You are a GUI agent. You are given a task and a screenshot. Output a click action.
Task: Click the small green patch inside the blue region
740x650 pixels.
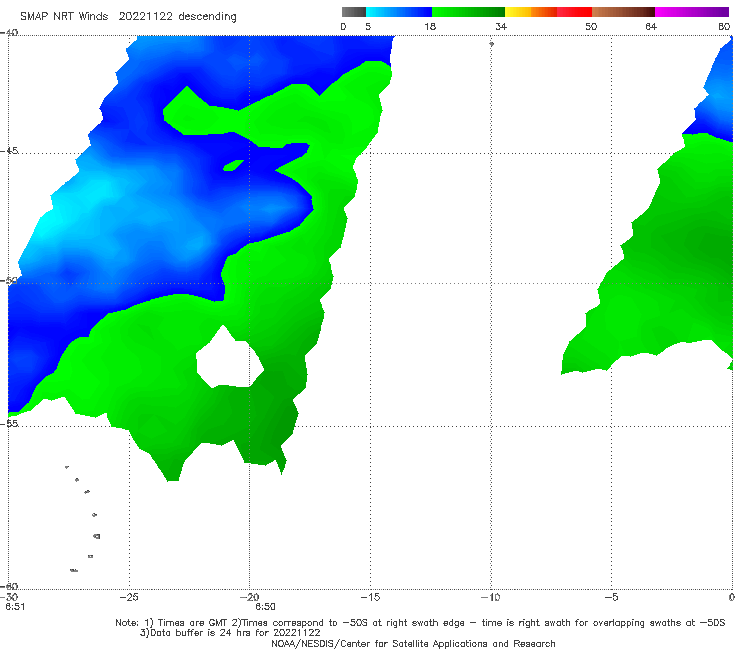click(233, 166)
